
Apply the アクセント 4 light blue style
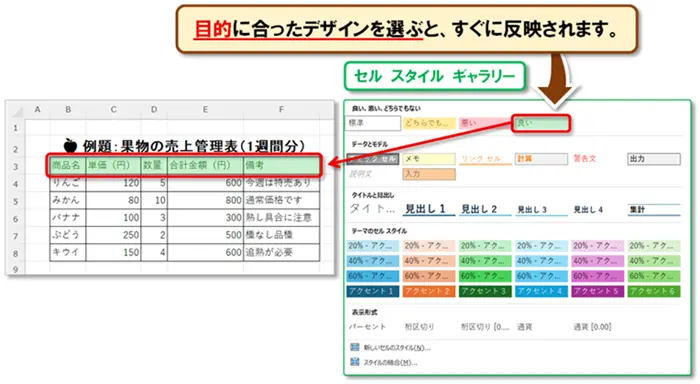pos(541,291)
